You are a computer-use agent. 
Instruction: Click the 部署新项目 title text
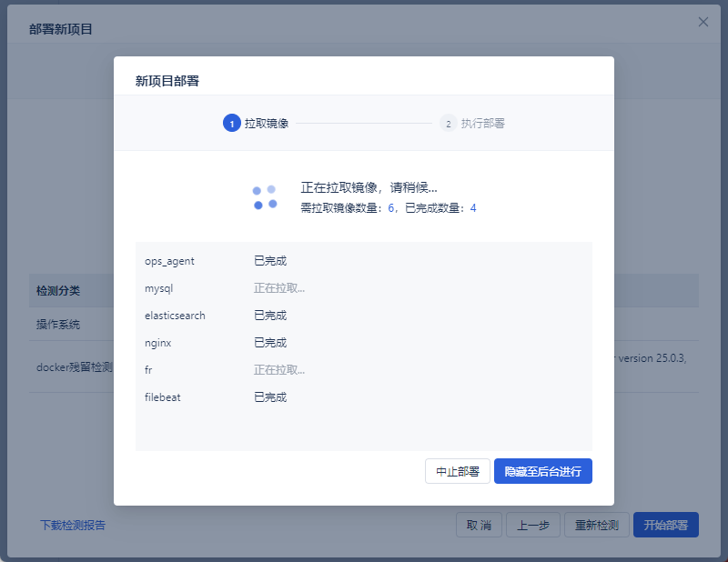[61, 29]
